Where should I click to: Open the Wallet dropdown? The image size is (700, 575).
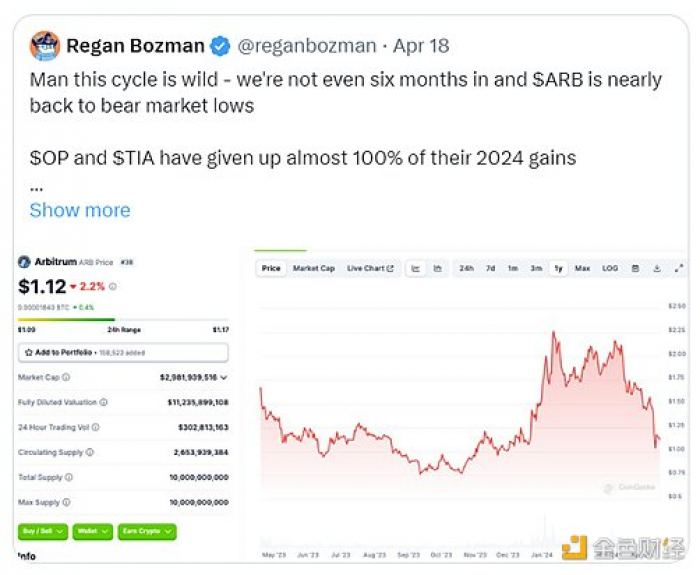click(x=92, y=531)
